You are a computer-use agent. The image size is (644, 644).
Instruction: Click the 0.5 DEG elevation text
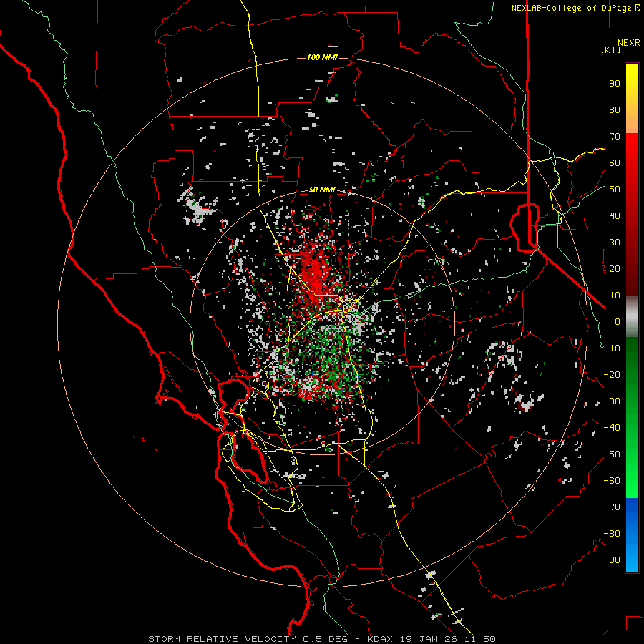click(x=326, y=639)
